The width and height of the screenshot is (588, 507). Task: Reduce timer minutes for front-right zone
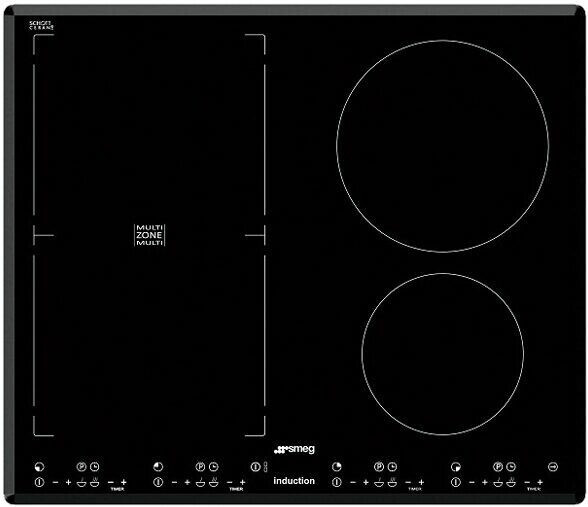pyautogui.click(x=527, y=482)
